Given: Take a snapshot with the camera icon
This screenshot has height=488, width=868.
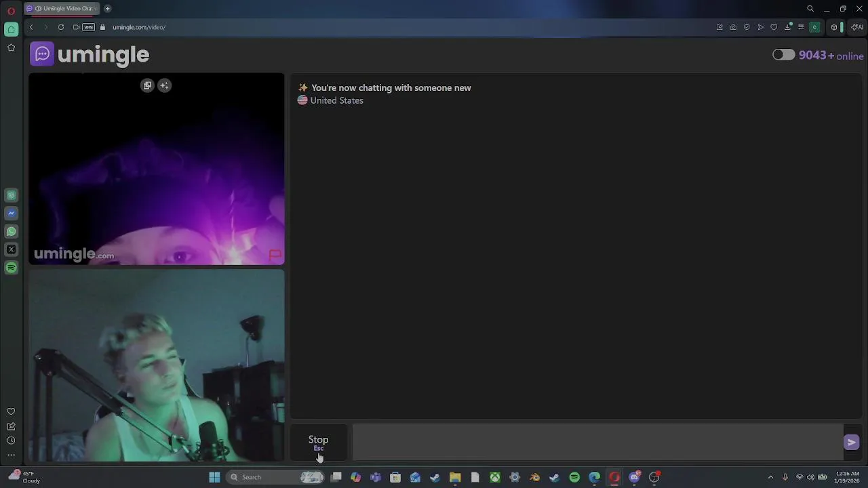Looking at the screenshot, I should [733, 27].
